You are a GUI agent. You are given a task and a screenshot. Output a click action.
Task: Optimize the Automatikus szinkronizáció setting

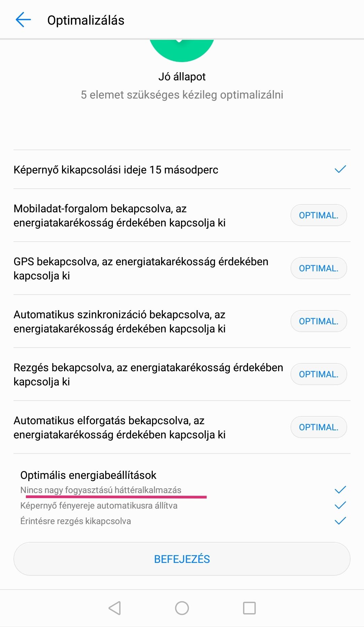[318, 321]
